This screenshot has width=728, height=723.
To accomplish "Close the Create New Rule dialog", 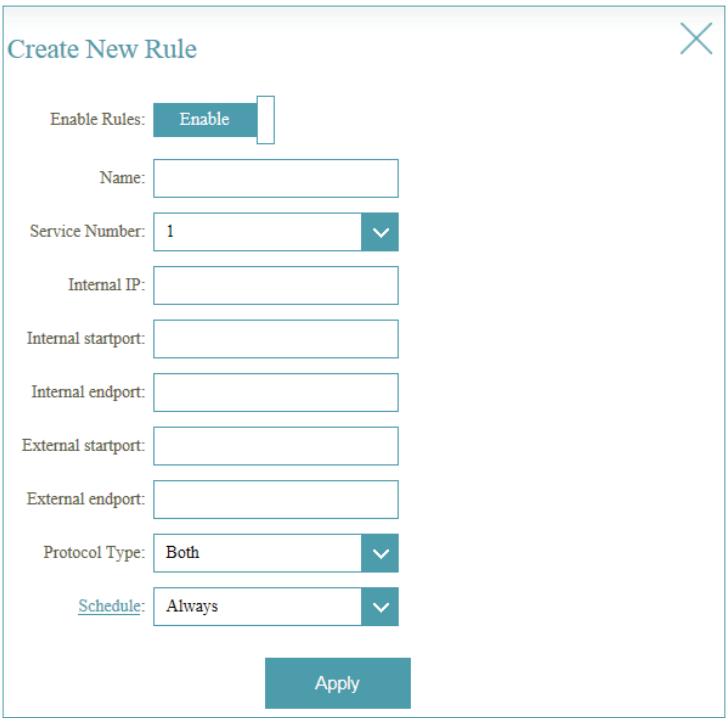I will (x=696, y=38).
